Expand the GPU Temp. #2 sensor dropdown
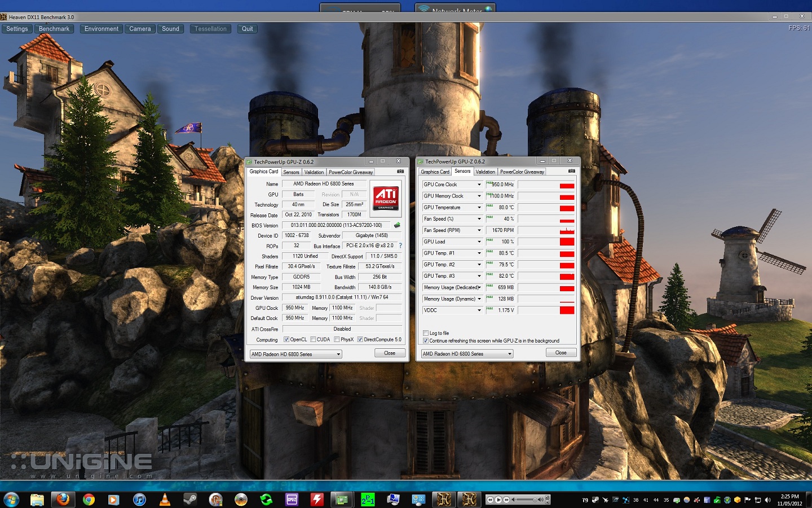Screen dimensions: 812x508 479,264
